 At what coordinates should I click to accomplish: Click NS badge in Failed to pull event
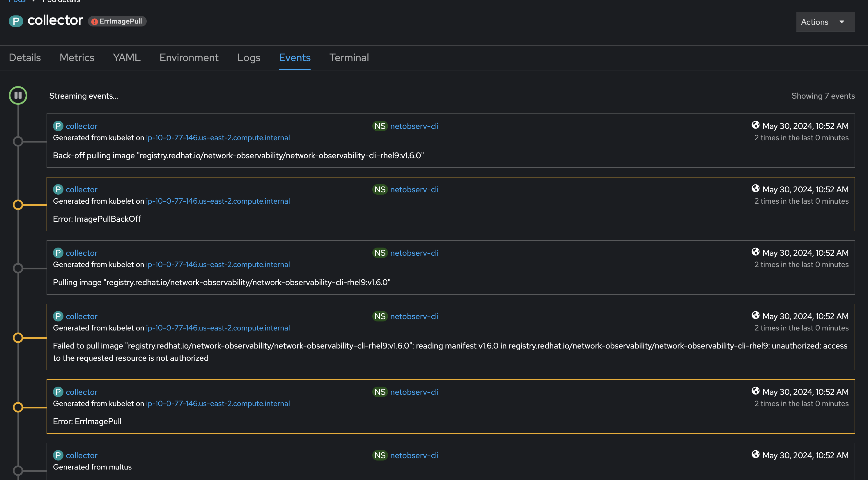point(380,316)
